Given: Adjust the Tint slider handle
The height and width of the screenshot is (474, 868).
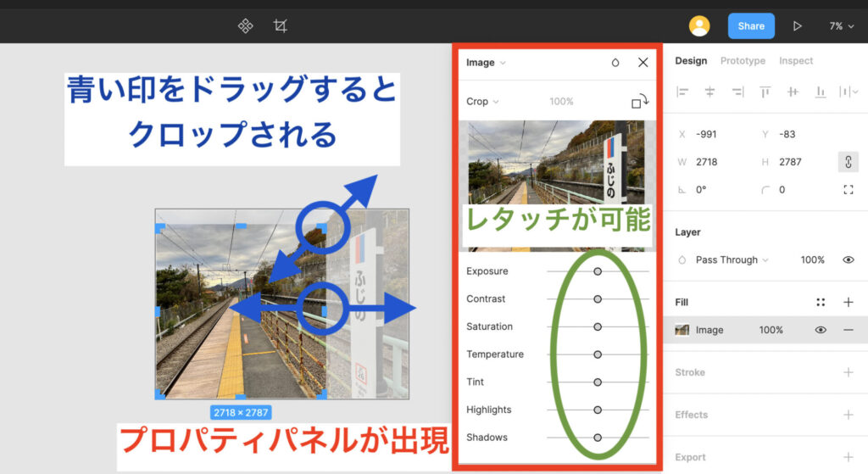Looking at the screenshot, I should 598,382.
